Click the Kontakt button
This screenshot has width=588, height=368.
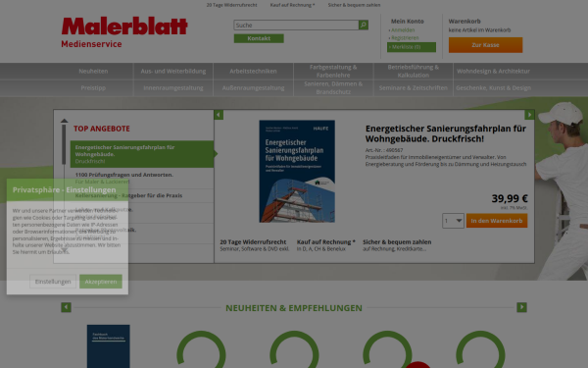click(259, 38)
